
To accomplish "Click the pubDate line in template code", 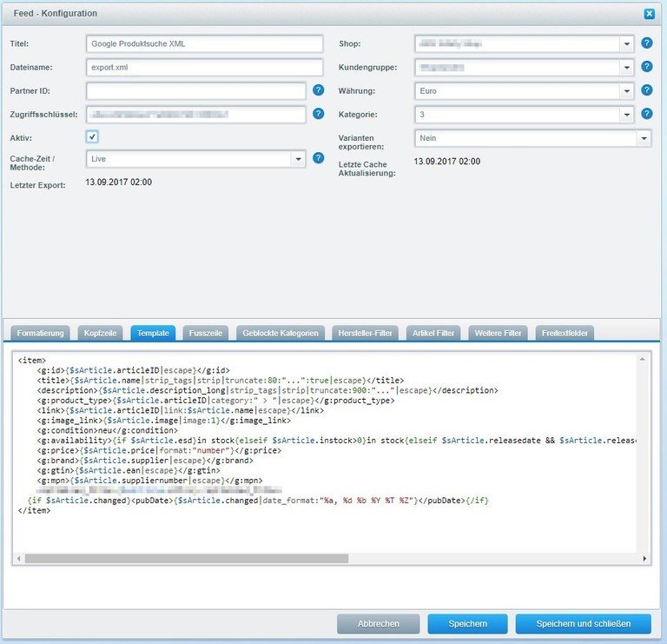I will [x=258, y=501].
